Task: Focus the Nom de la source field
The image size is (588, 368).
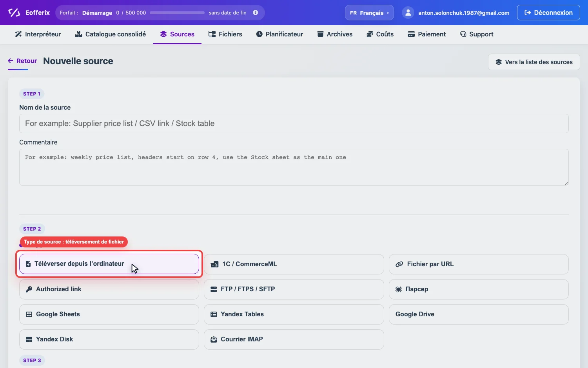Action: point(294,123)
